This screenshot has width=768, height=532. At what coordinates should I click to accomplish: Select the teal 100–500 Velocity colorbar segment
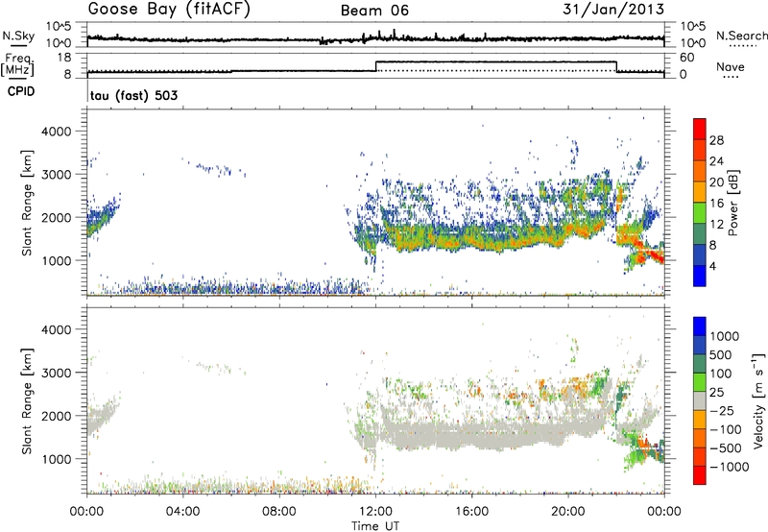coord(700,364)
